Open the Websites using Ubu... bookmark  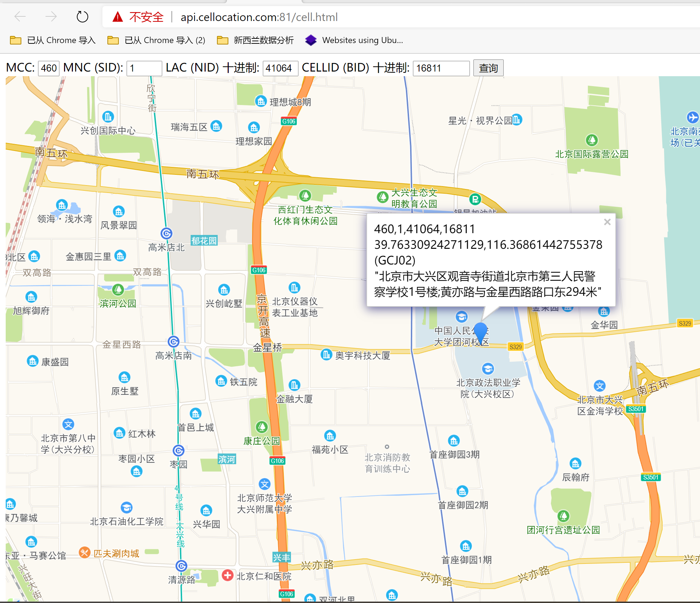coord(354,40)
